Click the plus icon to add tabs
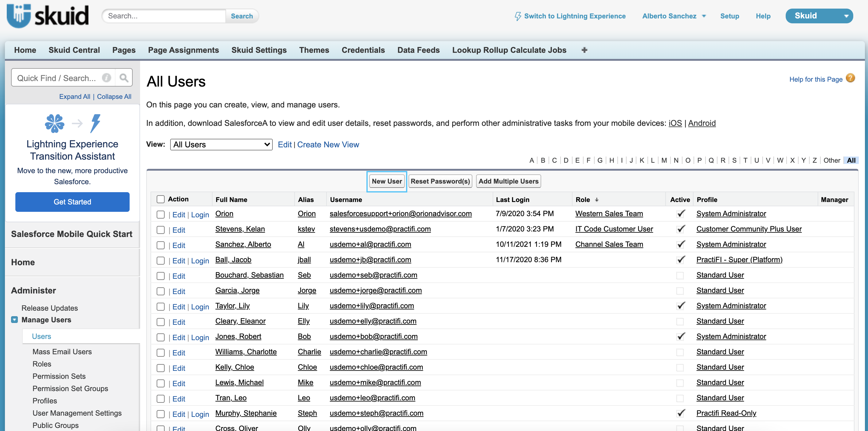868x431 pixels. 584,50
